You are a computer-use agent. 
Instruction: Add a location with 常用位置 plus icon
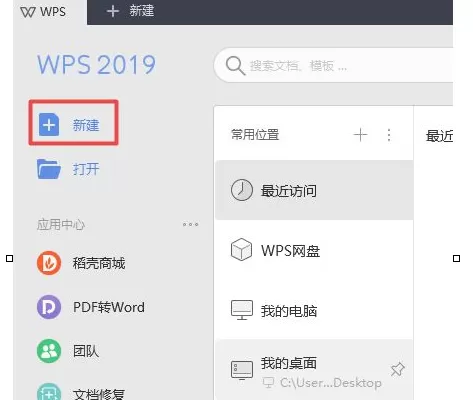(x=360, y=135)
